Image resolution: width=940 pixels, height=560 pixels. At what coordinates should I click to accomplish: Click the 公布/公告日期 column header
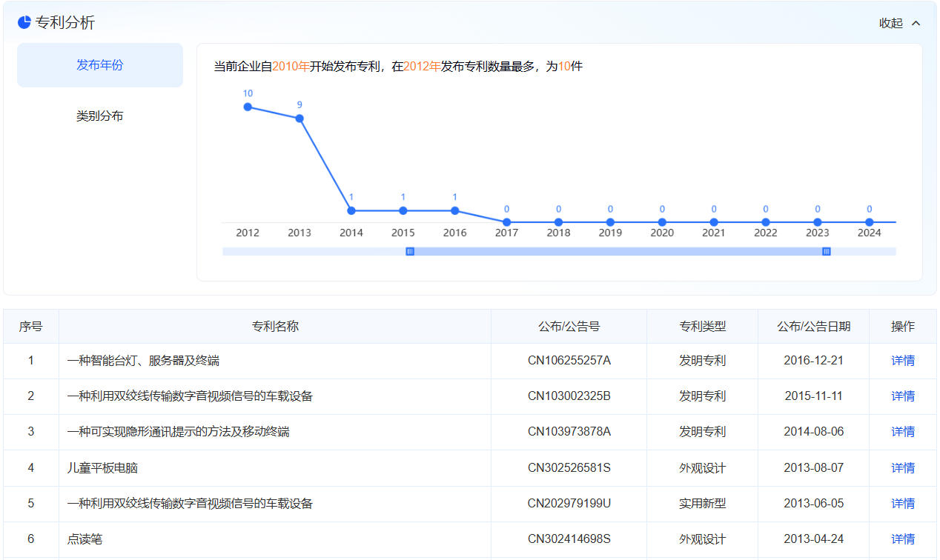tap(813, 326)
